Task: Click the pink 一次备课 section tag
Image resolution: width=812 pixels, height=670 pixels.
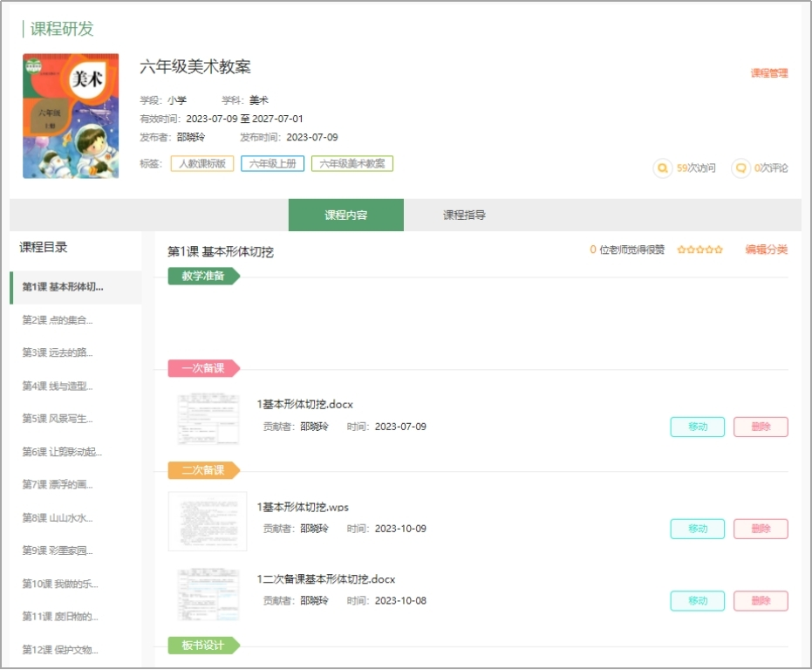Action: (x=202, y=368)
